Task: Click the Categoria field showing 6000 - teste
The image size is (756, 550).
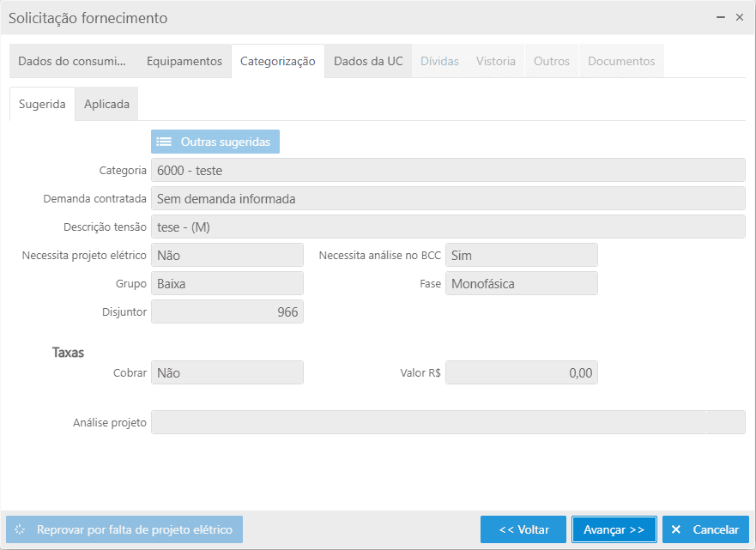Action: pyautogui.click(x=448, y=170)
